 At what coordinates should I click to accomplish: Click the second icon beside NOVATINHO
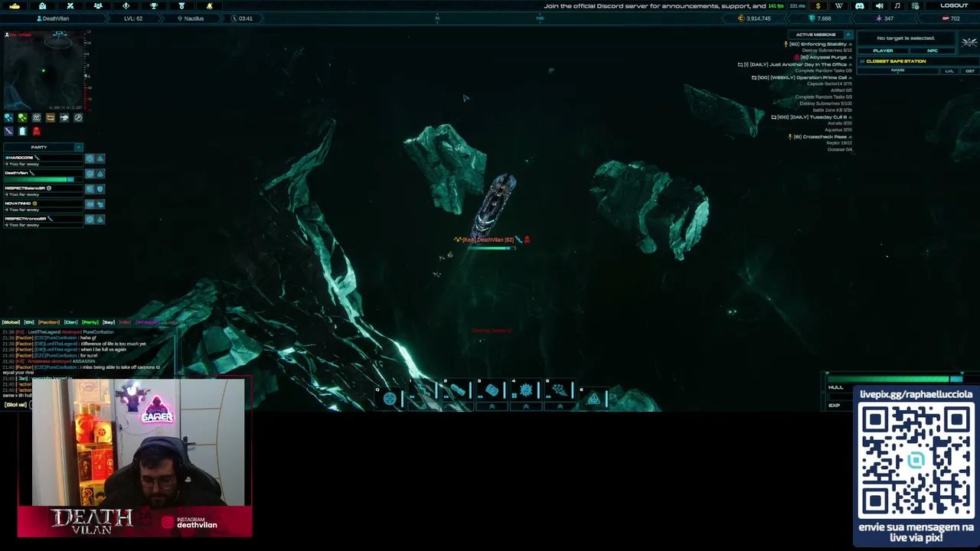click(100, 204)
